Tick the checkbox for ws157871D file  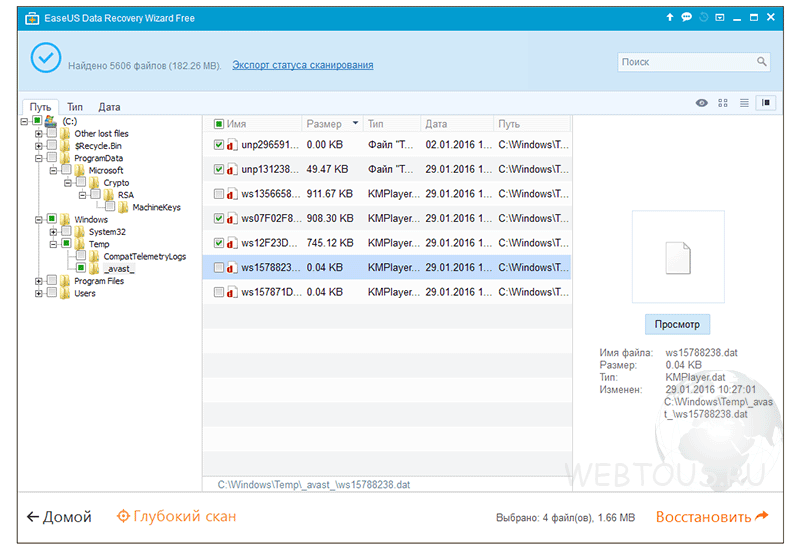(x=219, y=292)
